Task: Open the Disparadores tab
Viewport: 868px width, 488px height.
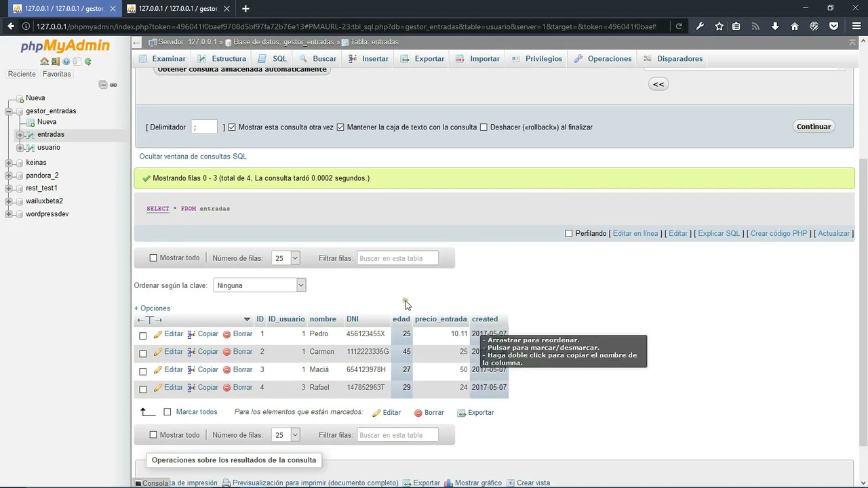Action: pos(673,59)
